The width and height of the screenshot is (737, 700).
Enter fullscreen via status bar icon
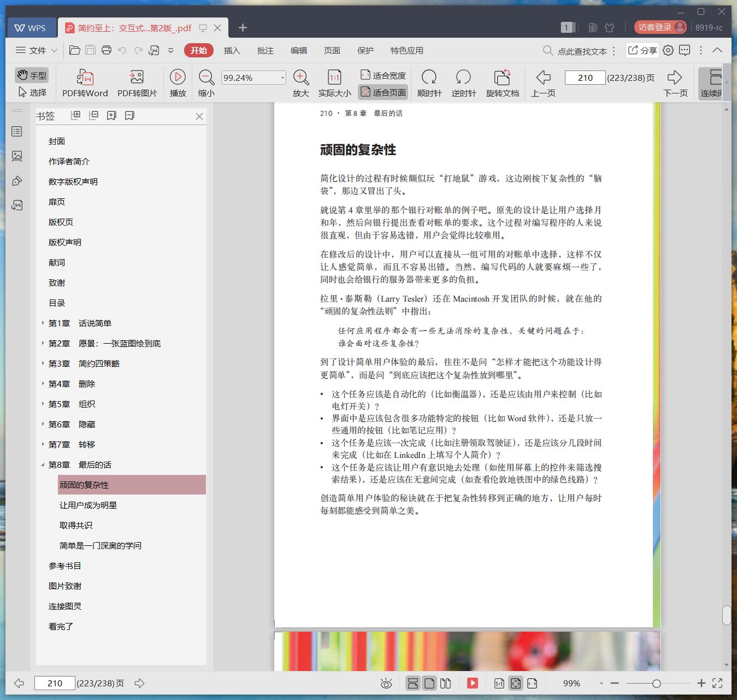pos(717,683)
